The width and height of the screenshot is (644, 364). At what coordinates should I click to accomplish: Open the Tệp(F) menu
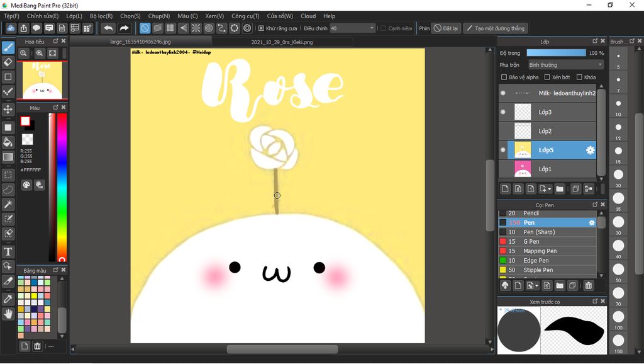tap(11, 16)
